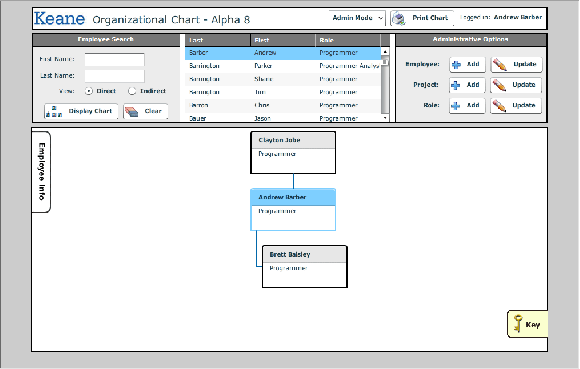Click Add button text in Project row

tap(473, 85)
